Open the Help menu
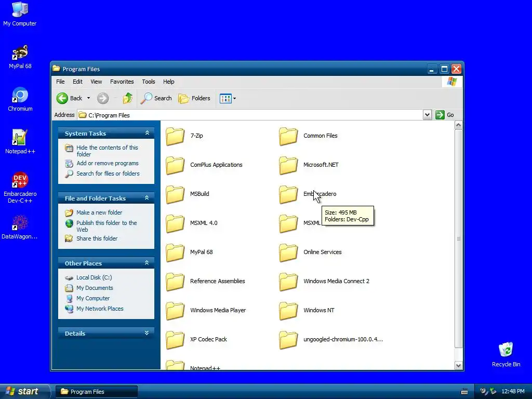Screen dimensions: 532x399 coord(168,82)
